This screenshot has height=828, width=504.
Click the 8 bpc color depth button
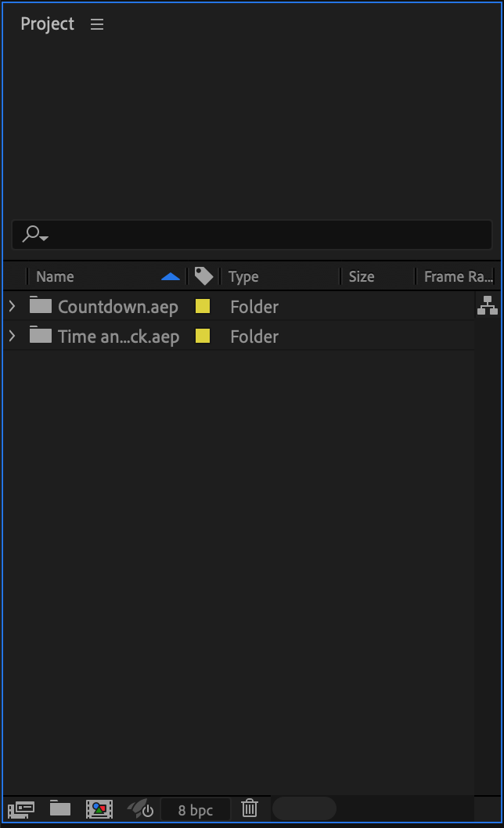[x=195, y=810]
